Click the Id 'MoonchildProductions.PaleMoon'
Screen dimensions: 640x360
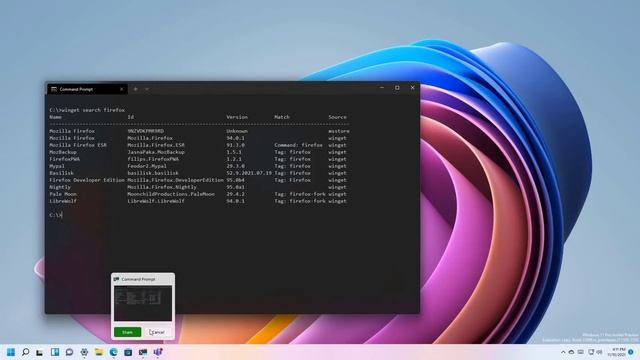pyautogui.click(x=171, y=194)
